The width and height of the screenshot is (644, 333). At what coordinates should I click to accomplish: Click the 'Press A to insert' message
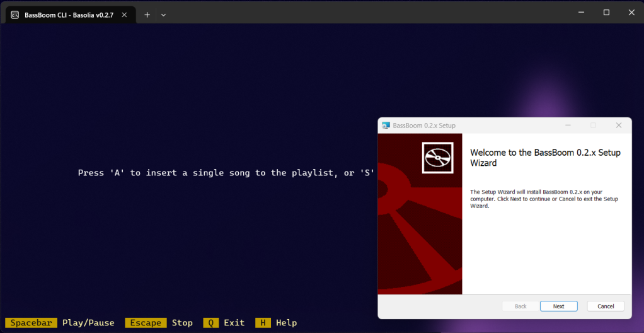pos(226,173)
